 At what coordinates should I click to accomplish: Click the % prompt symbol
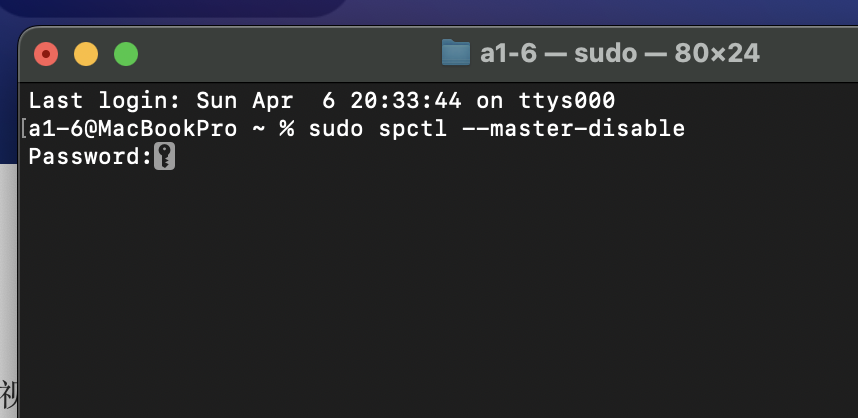(286, 129)
